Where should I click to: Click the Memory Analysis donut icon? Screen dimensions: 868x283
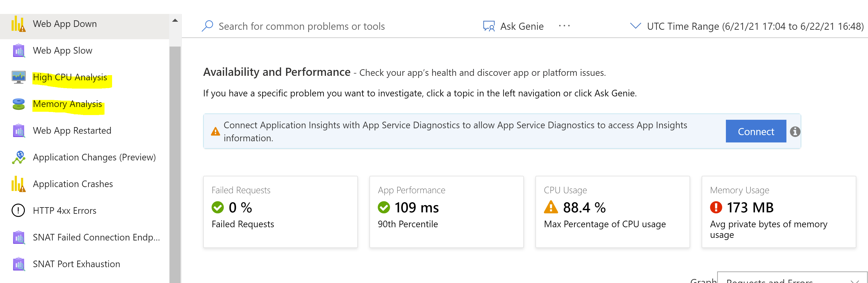pyautogui.click(x=18, y=104)
